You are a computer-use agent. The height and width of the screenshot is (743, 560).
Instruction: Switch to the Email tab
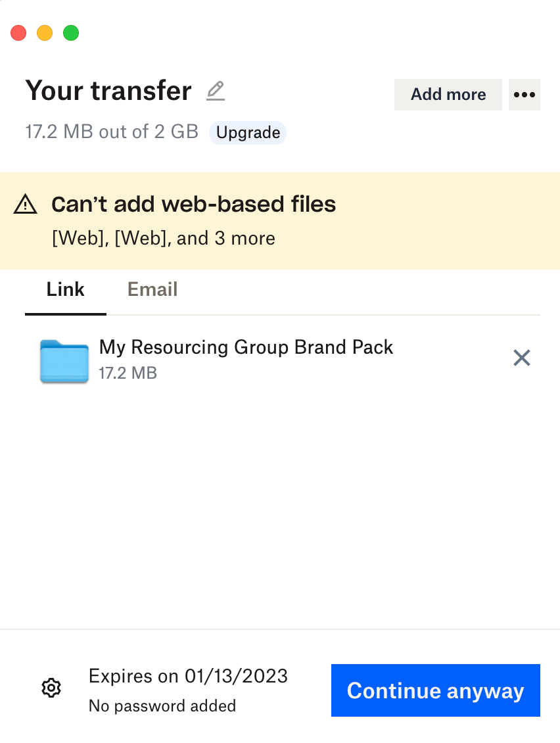coord(152,289)
